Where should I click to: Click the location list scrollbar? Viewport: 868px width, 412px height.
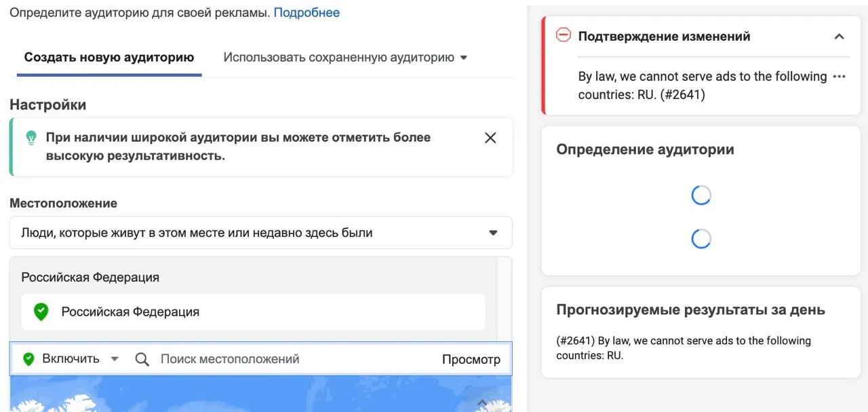tap(505, 299)
